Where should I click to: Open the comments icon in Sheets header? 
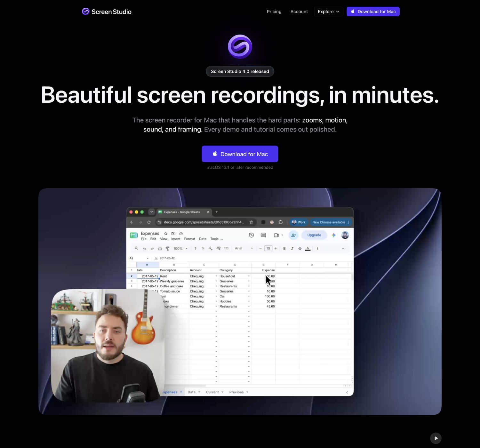tap(263, 235)
